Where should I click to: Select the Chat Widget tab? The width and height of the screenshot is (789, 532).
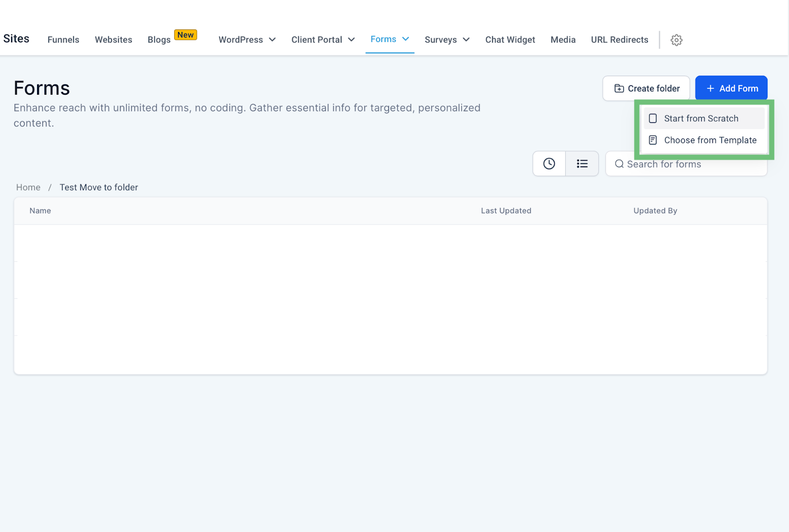coord(510,40)
